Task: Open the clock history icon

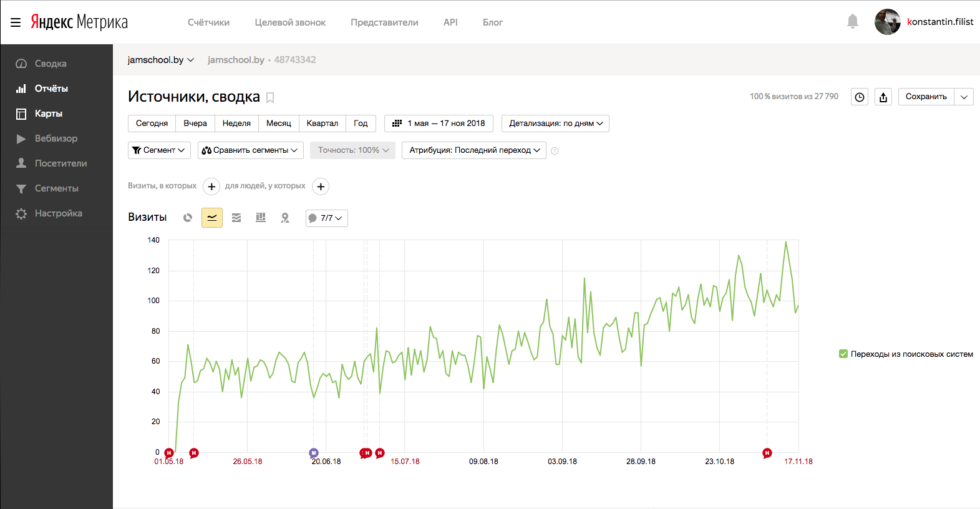Action: (860, 97)
